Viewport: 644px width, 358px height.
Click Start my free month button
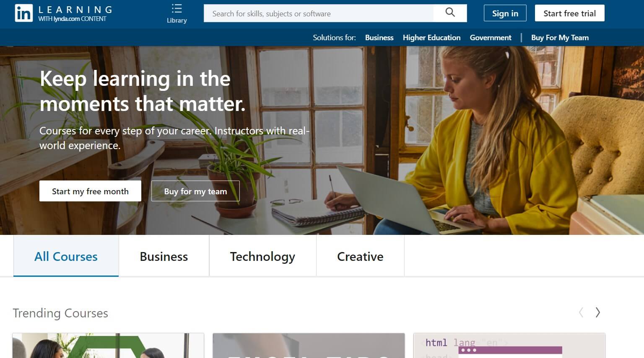(x=90, y=191)
